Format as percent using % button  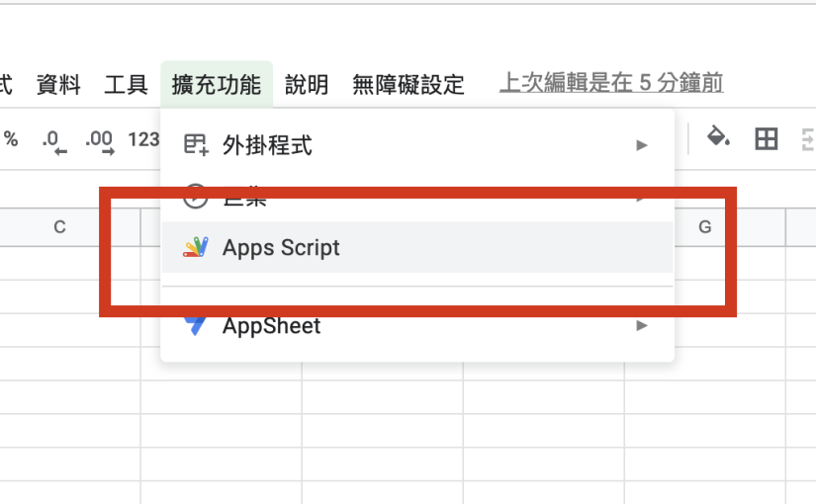11,139
